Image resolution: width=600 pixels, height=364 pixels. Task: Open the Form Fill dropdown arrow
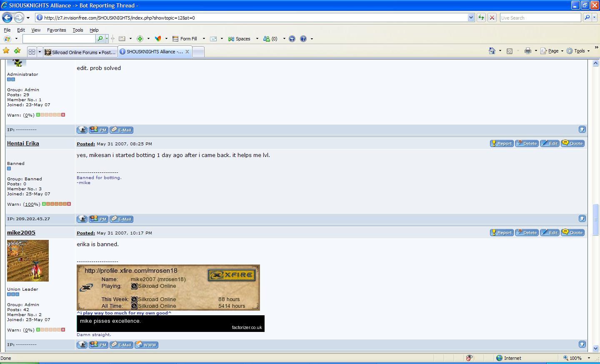point(204,39)
